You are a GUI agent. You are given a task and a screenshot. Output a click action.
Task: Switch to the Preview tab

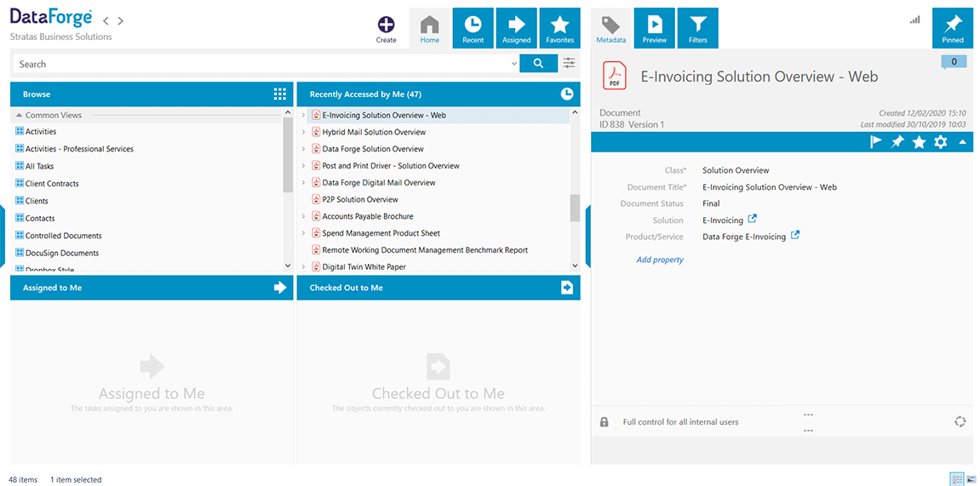[655, 28]
